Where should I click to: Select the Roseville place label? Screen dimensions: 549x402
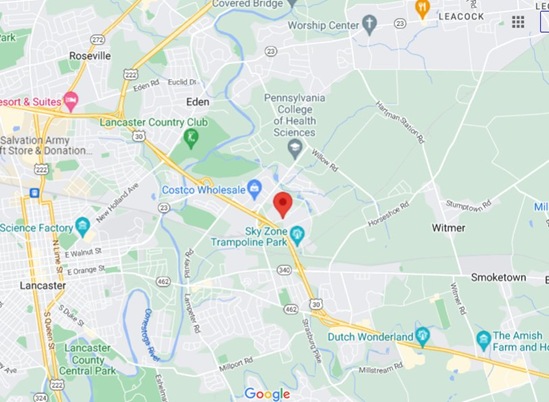[90, 56]
